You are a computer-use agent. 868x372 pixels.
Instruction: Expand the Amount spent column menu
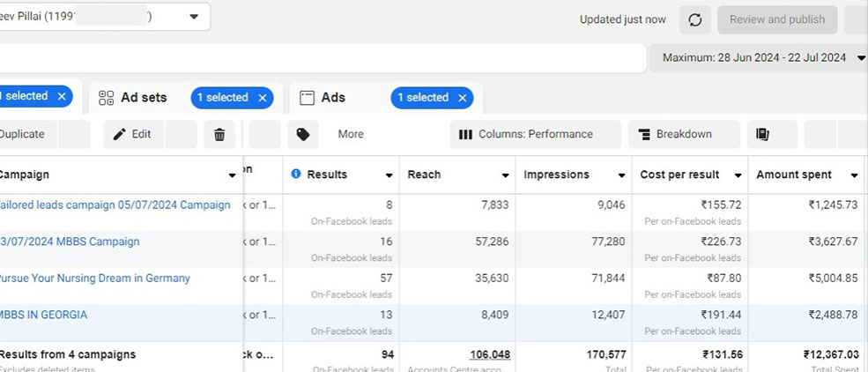[x=854, y=175]
